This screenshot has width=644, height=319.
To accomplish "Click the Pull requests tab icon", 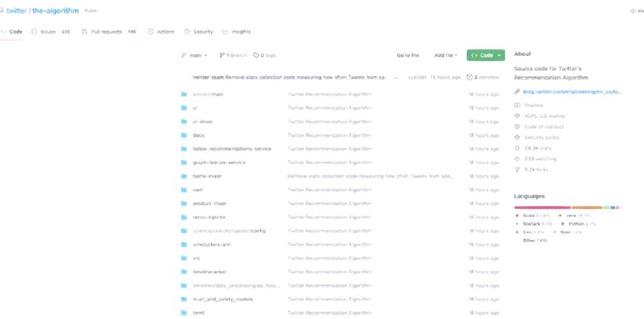I will click(84, 32).
